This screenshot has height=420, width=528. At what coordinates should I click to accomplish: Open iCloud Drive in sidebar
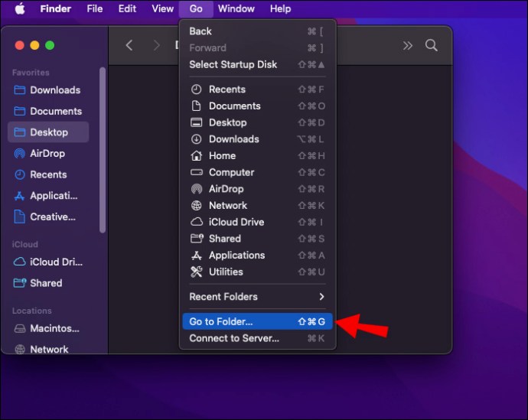[x=48, y=262]
